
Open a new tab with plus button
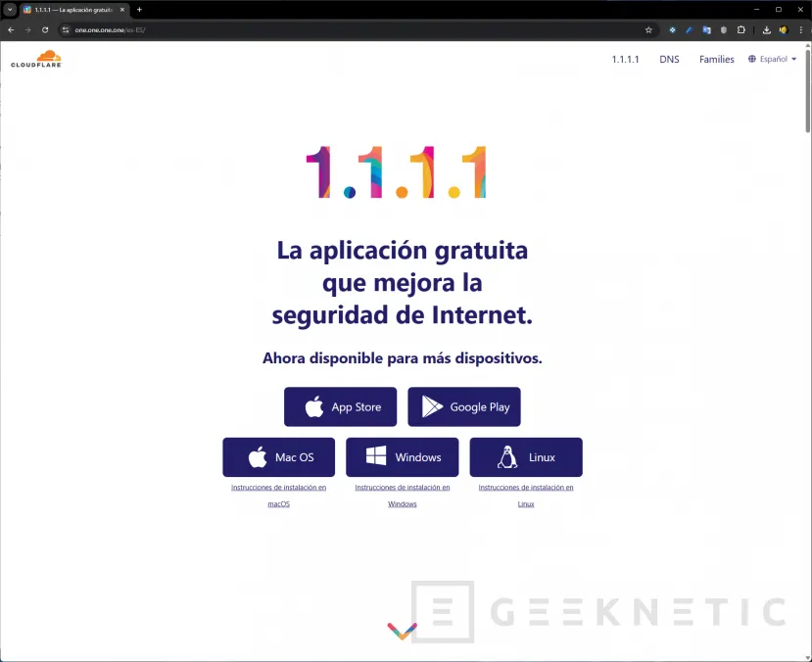[x=139, y=10]
